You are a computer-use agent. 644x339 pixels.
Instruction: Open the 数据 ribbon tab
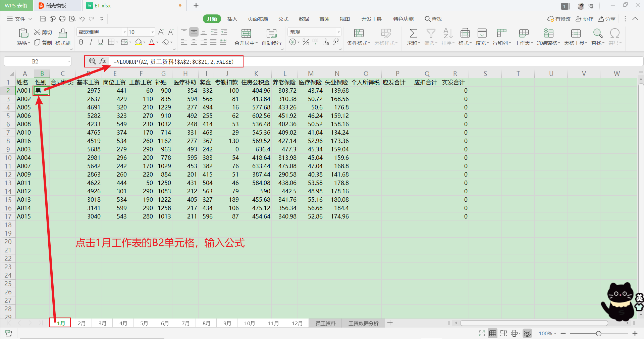[x=304, y=19]
